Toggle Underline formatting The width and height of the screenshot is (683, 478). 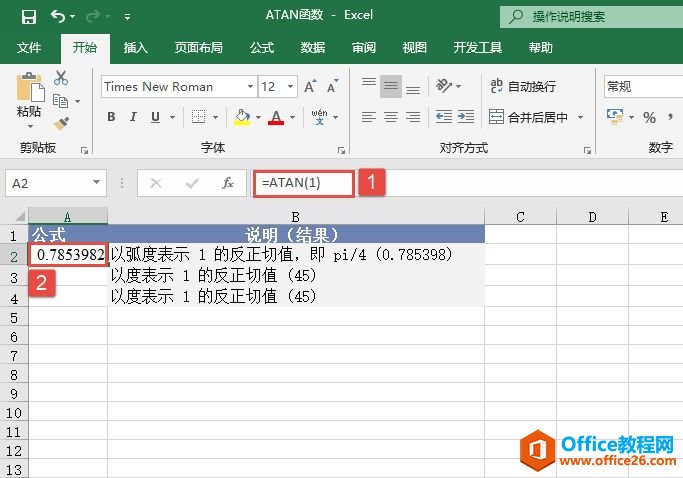click(155, 117)
